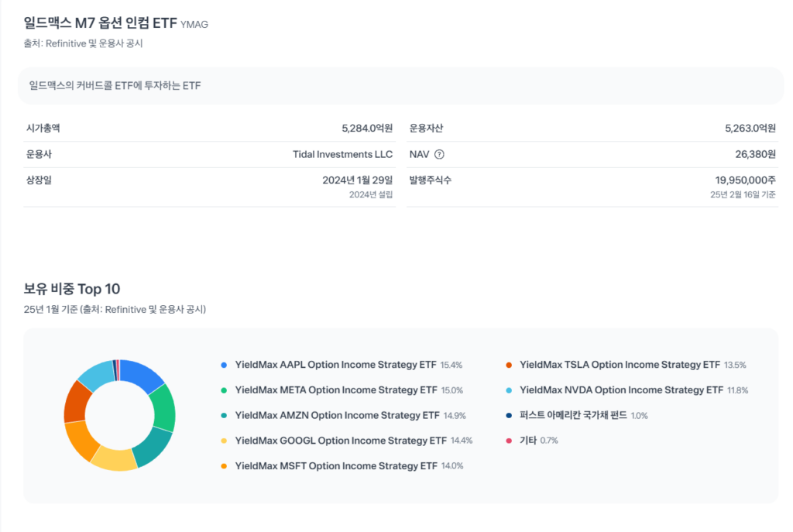Click the 5,284.0억원 market cap value
793x532 pixels.
pos(367,129)
